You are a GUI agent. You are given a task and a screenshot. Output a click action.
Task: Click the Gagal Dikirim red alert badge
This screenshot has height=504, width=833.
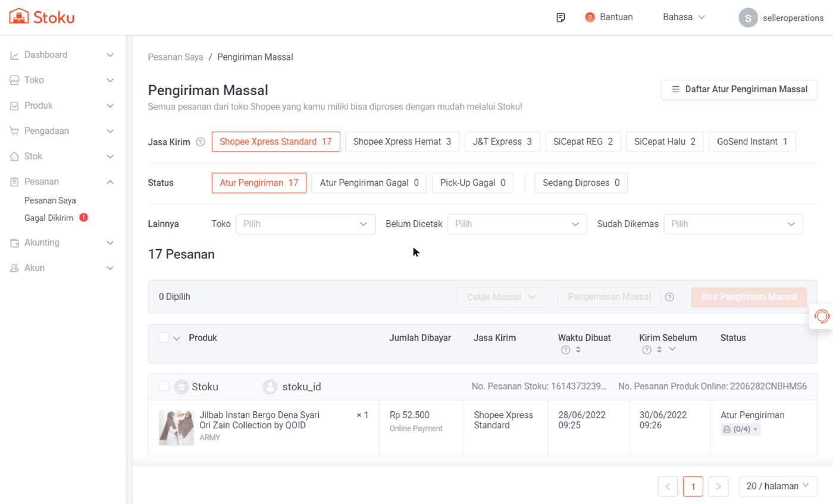tap(83, 218)
